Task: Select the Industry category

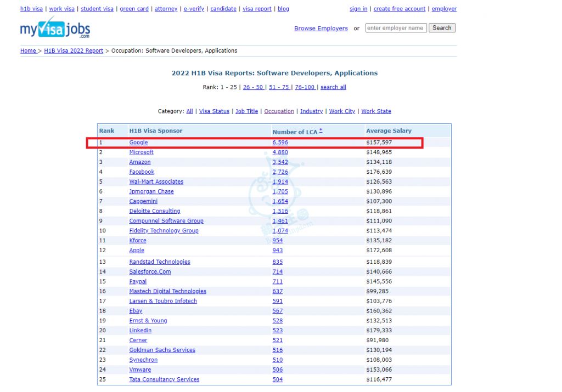Action: [312, 111]
